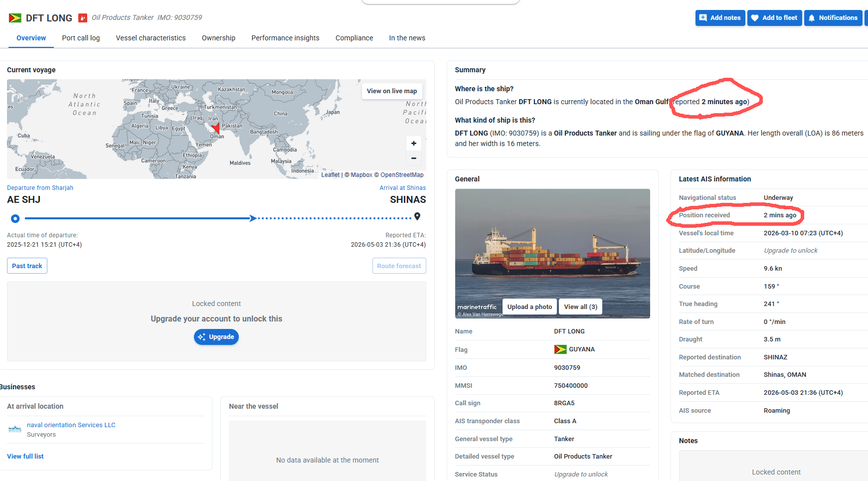This screenshot has width=868, height=481.
Task: Open naval orientation Services LLC link
Action: [x=71, y=425]
